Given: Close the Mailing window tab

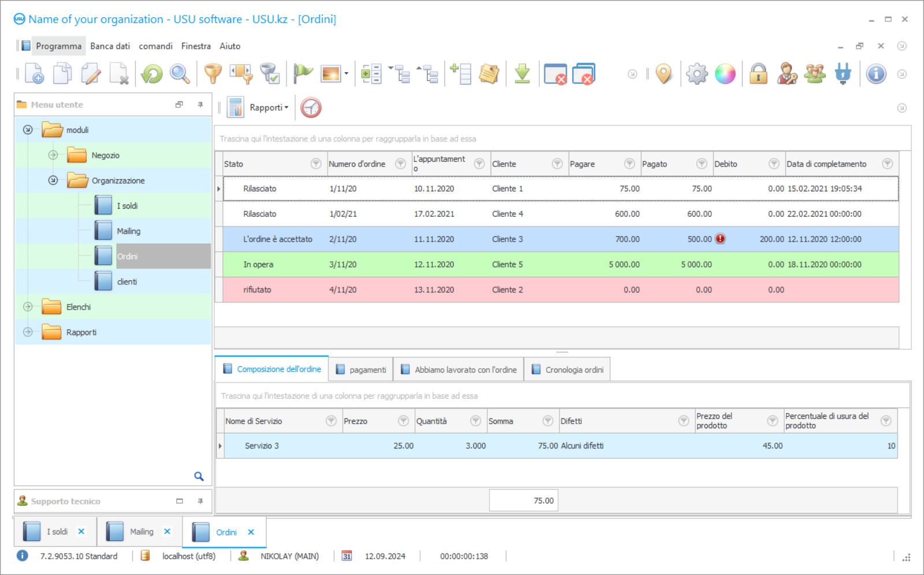Looking at the screenshot, I should 167,532.
